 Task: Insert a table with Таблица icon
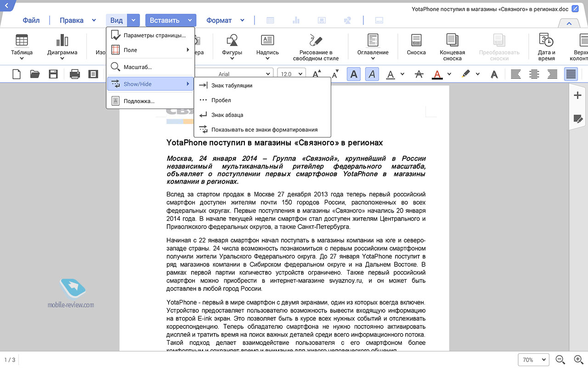tap(22, 47)
